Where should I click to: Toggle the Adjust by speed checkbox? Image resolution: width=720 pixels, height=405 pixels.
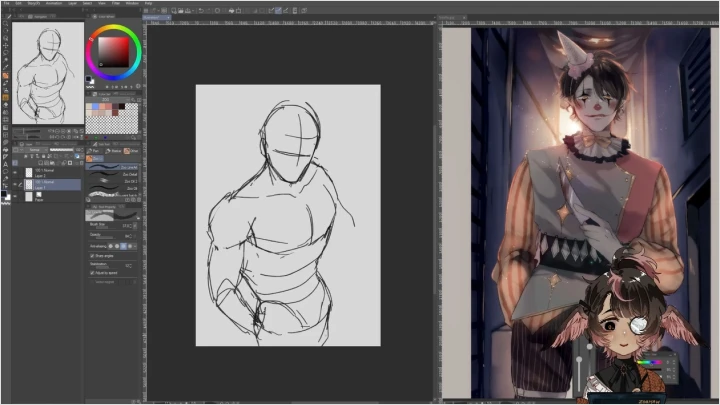click(93, 272)
